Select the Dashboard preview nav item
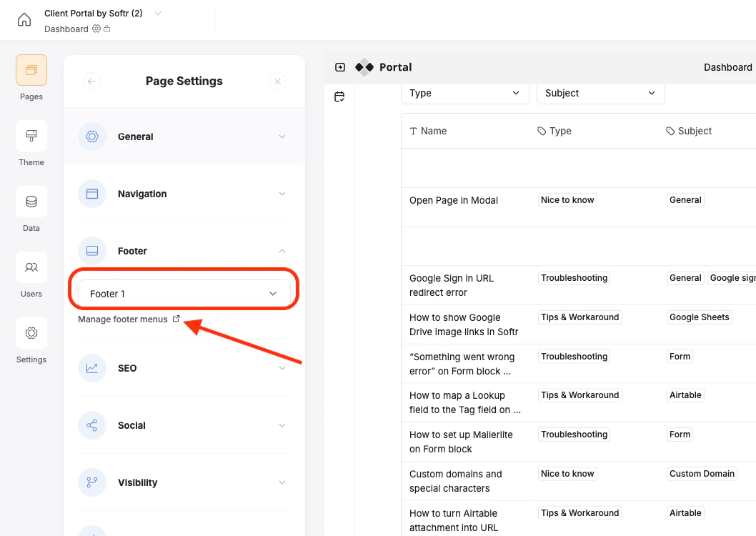 pos(727,67)
